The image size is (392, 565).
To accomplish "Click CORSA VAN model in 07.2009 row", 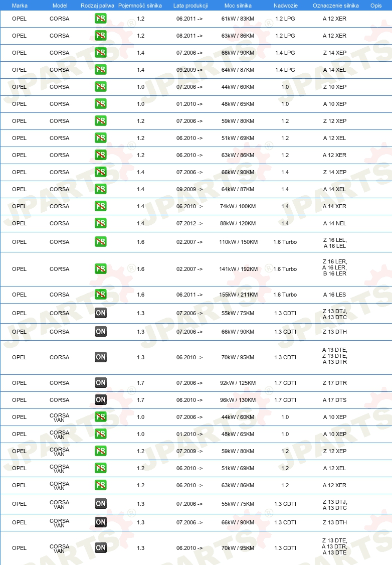I will coord(59,452).
